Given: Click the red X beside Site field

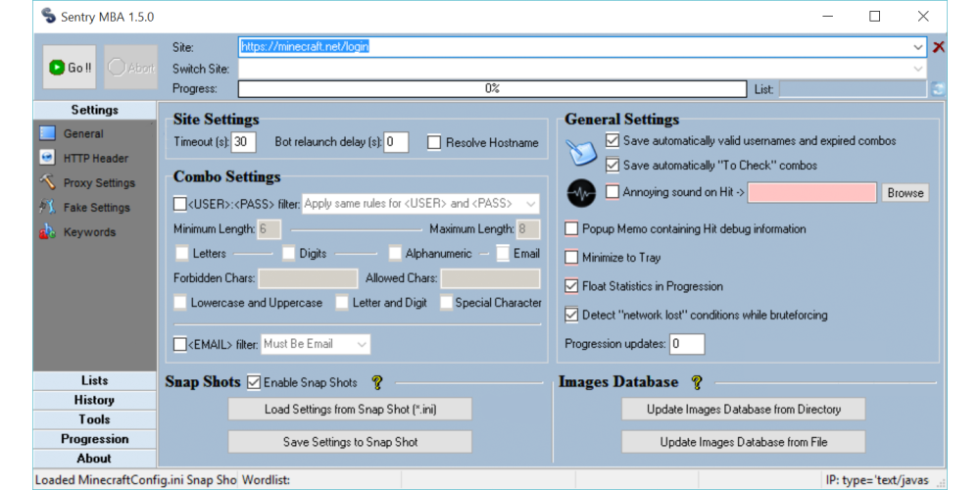Looking at the screenshot, I should coord(938,47).
